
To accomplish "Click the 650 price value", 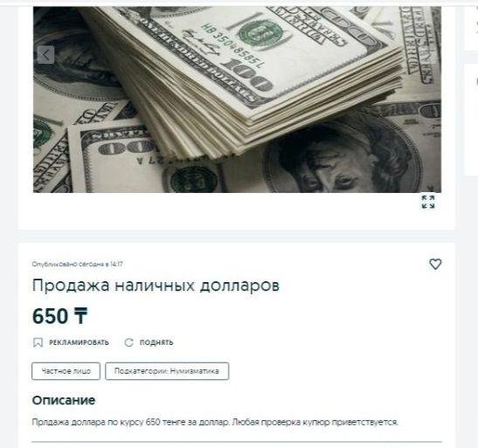I will [x=50, y=316].
